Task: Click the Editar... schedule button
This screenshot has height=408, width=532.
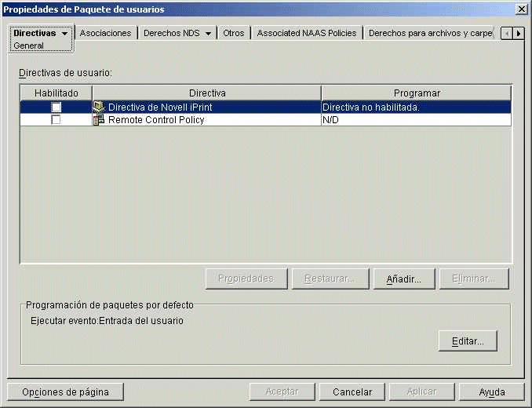Action: pos(468,341)
